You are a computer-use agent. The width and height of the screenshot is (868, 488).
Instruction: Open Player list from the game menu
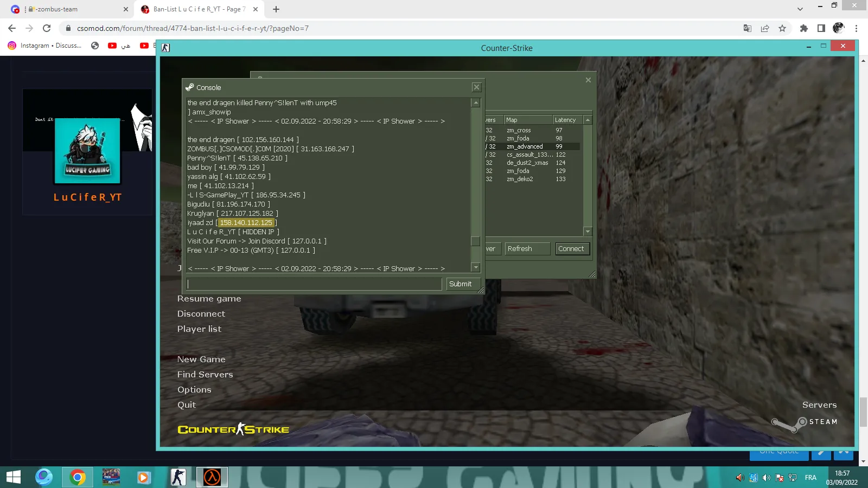click(x=199, y=329)
